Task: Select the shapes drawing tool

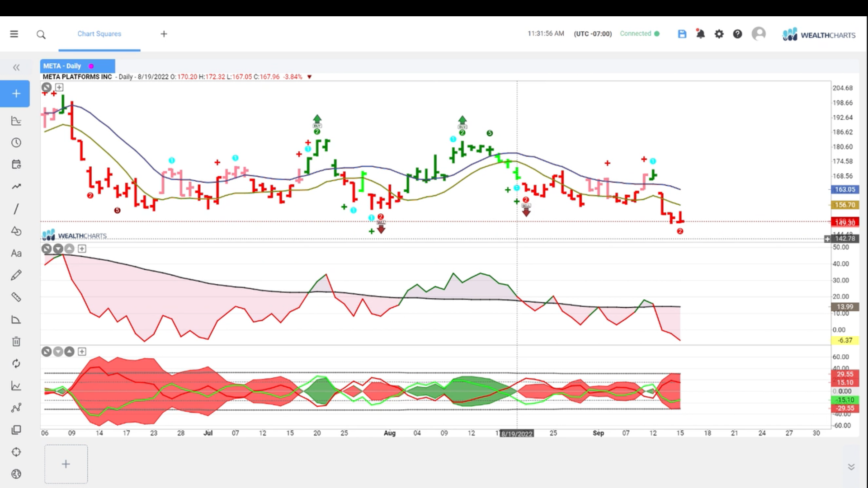Action: click(16, 231)
